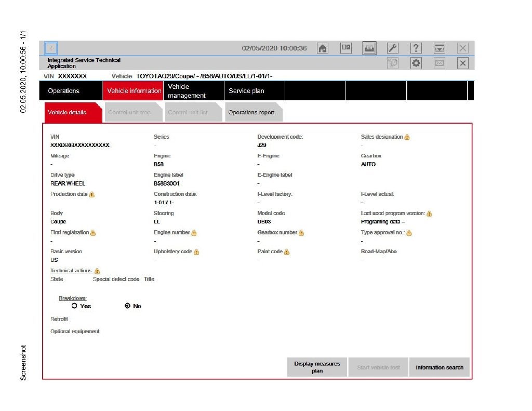
Task: Click the Optional equipement label
Action: click(75, 332)
